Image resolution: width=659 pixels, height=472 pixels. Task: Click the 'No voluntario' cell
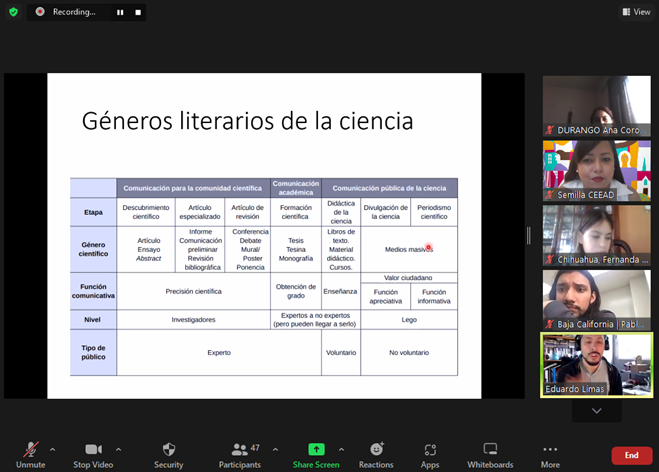tap(409, 352)
